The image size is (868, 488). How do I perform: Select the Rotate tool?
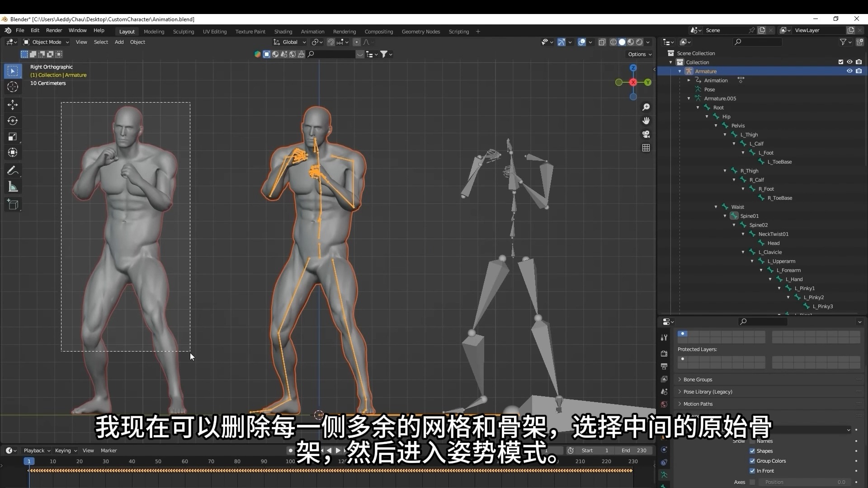click(13, 121)
